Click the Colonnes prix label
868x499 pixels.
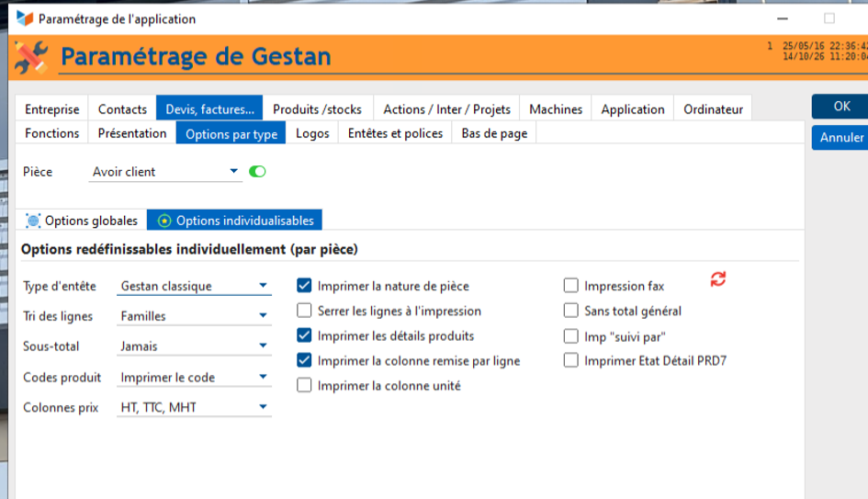click(61, 408)
